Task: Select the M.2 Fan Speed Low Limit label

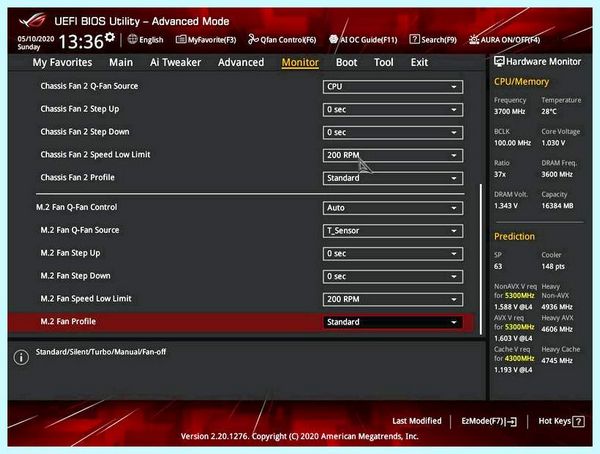Action: click(x=86, y=299)
